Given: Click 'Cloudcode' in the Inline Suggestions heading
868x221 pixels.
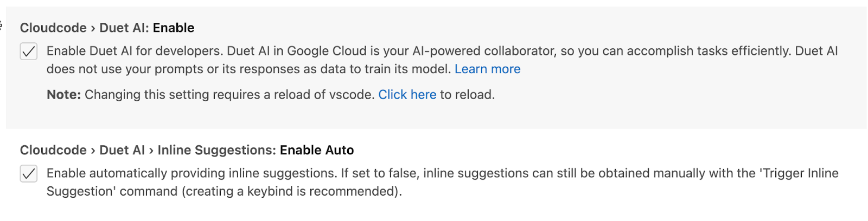Looking at the screenshot, I should [x=53, y=150].
